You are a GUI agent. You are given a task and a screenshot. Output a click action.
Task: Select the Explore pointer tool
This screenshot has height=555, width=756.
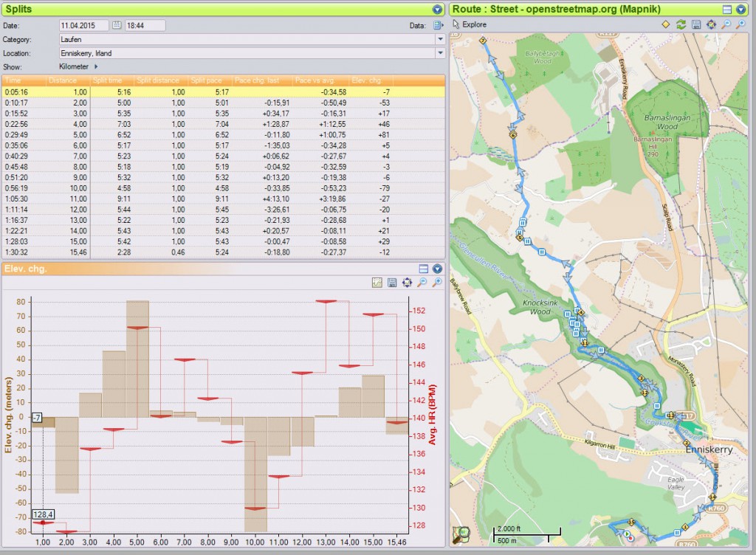pos(469,24)
